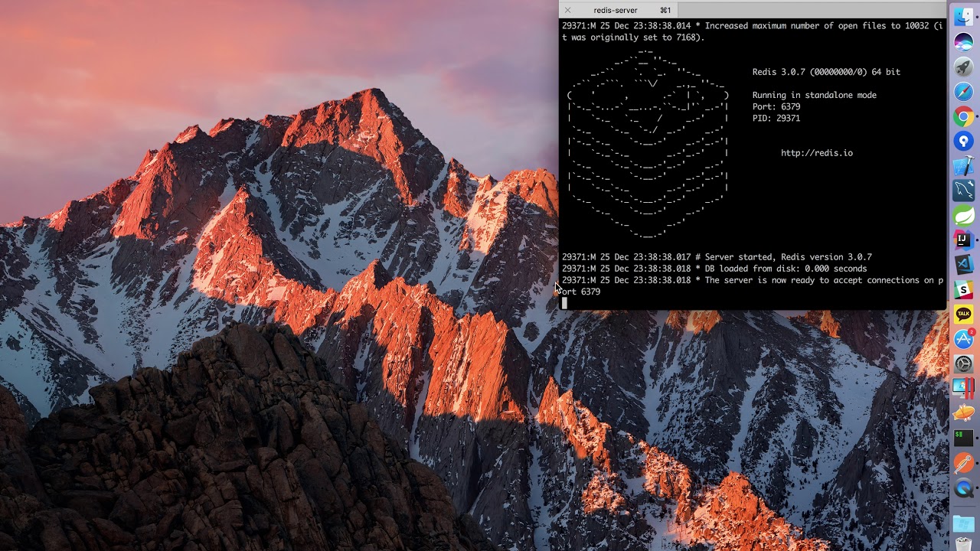The height and width of the screenshot is (551, 980).
Task: Launch Parallels Desktop from Dock
Action: point(964,388)
